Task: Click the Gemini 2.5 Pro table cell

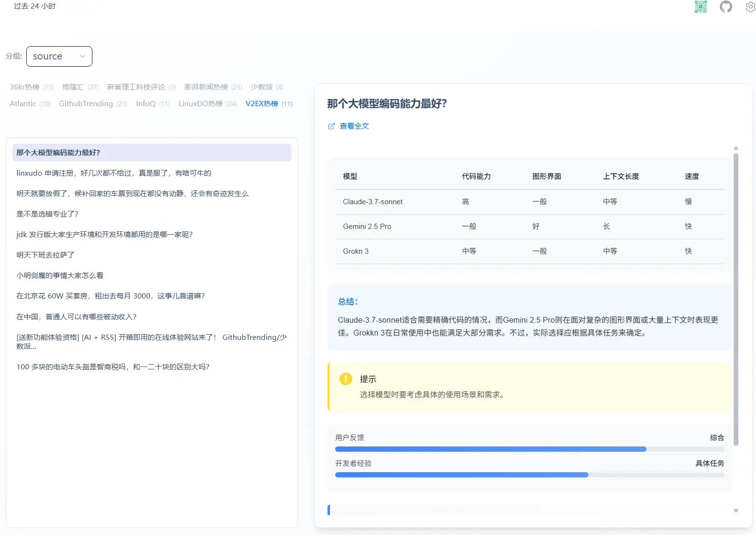Action: (367, 227)
